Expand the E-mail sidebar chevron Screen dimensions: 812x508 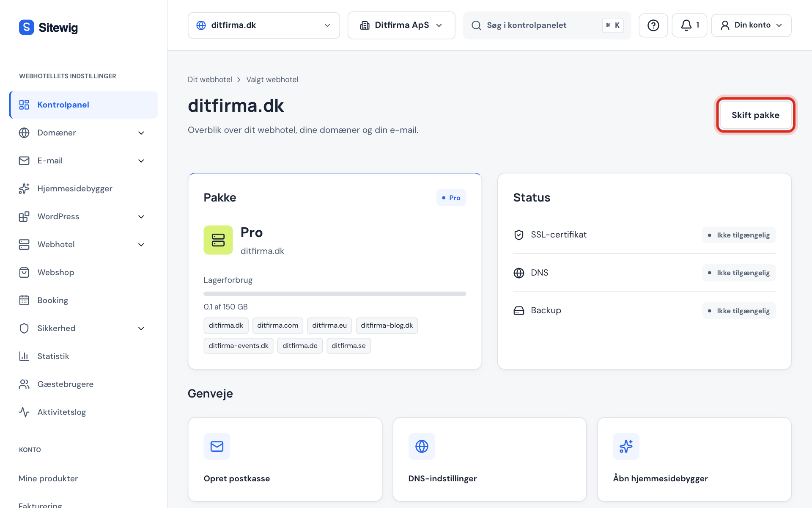[x=141, y=161]
